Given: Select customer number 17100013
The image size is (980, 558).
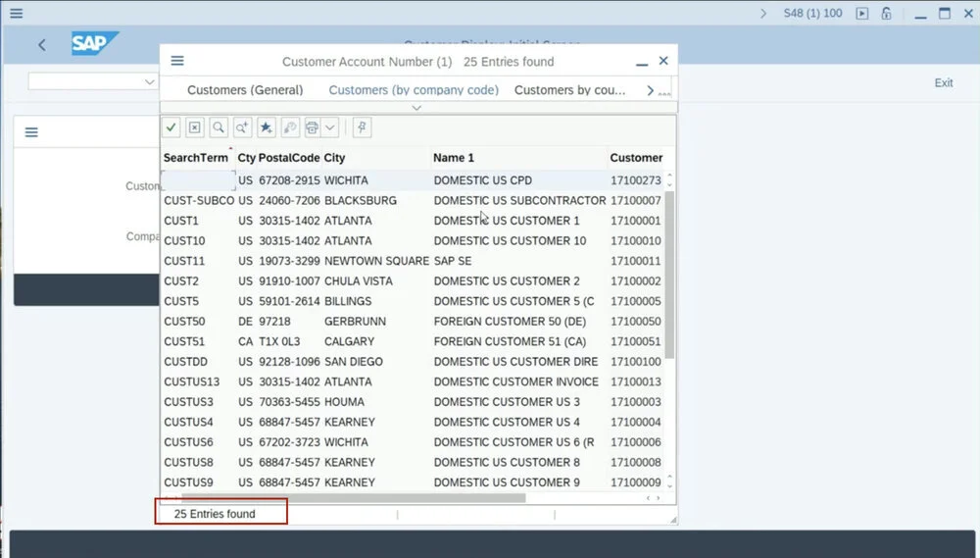Looking at the screenshot, I should coord(636,381).
